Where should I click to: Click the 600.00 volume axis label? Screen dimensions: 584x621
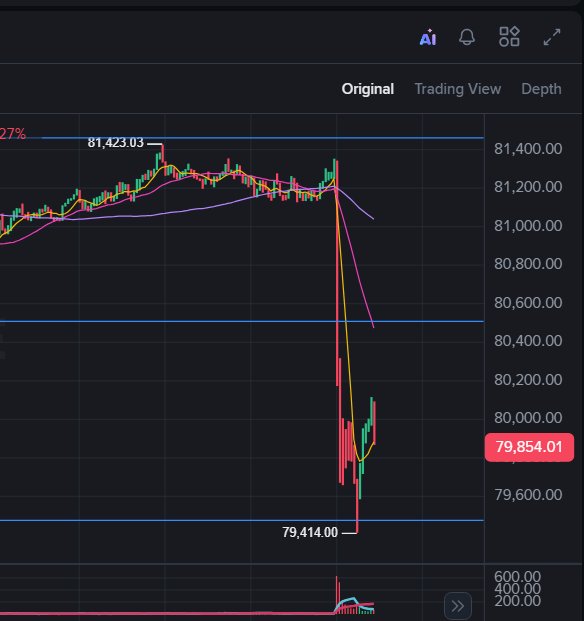coord(517,576)
